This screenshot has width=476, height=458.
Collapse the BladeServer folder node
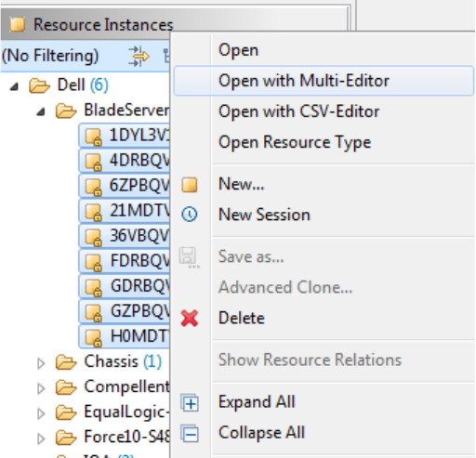41,111
